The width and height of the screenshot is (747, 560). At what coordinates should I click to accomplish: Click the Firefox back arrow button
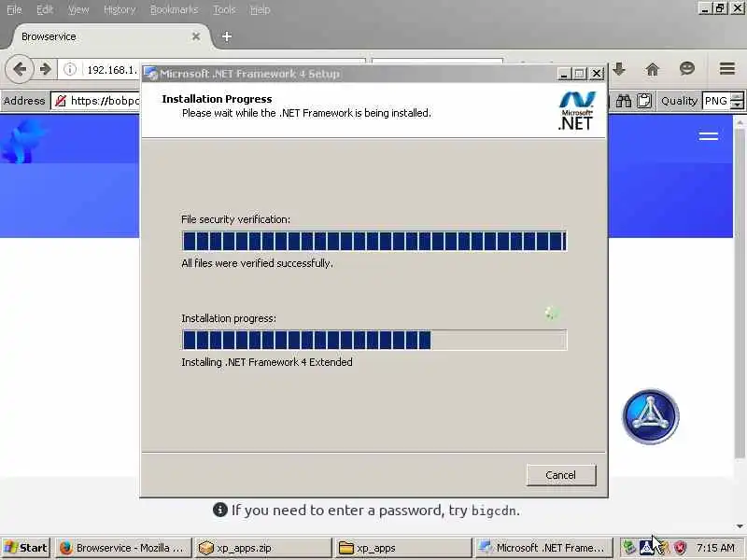(x=20, y=69)
